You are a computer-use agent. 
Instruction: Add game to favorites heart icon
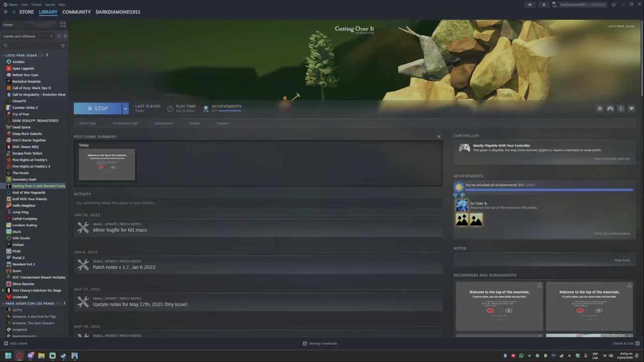[x=631, y=109]
